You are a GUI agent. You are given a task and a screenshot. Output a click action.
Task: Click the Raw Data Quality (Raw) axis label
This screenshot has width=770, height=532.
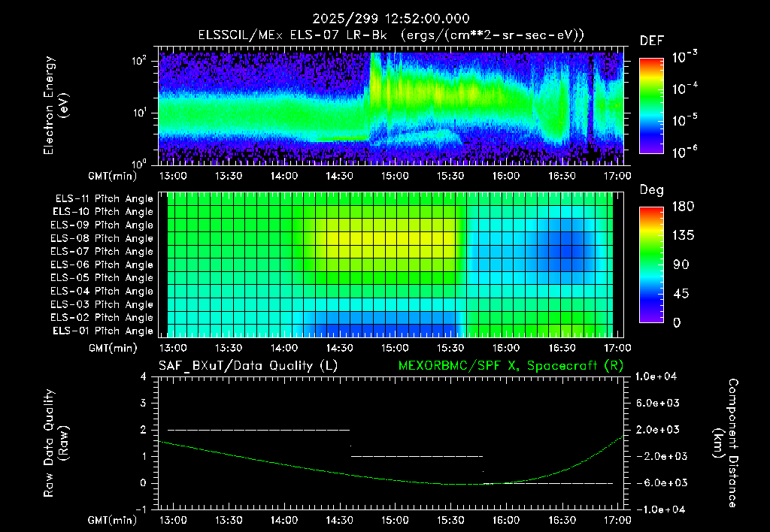56,443
